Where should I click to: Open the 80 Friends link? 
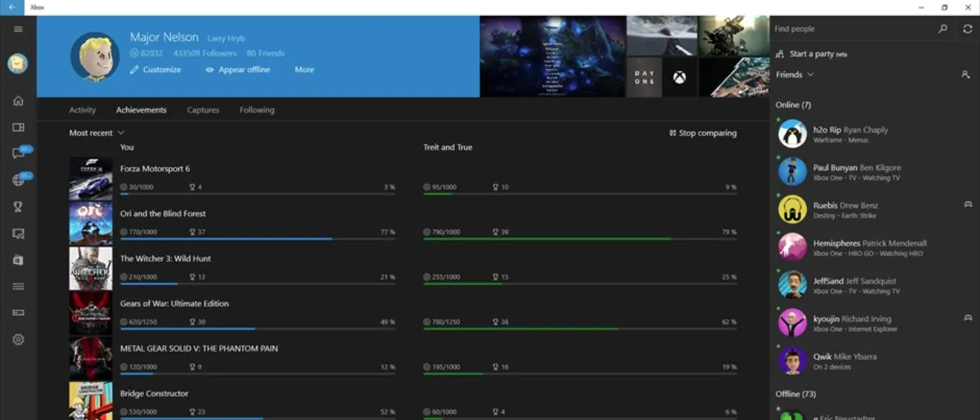point(266,54)
